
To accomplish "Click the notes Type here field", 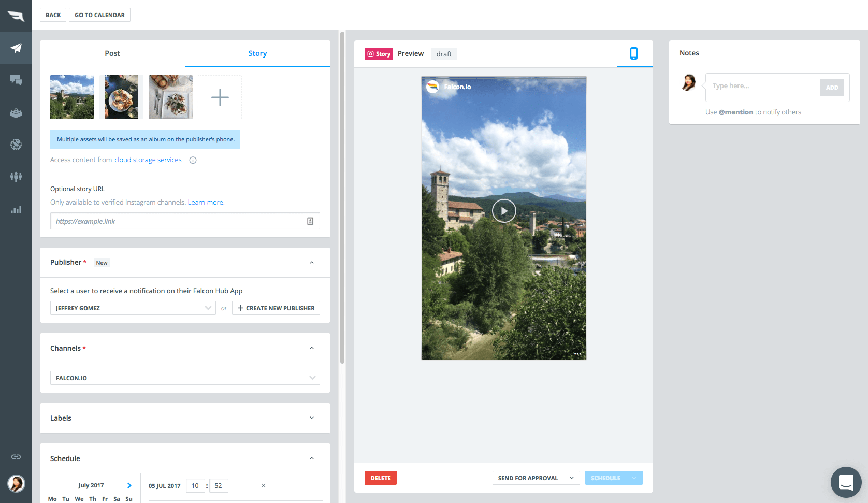I will pos(763,86).
